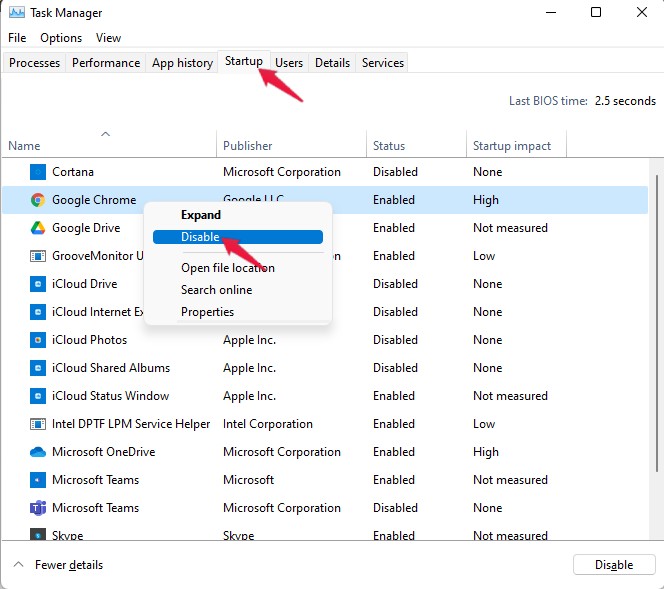Choose Expand in the context menu
The height and width of the screenshot is (589, 664).
point(201,215)
